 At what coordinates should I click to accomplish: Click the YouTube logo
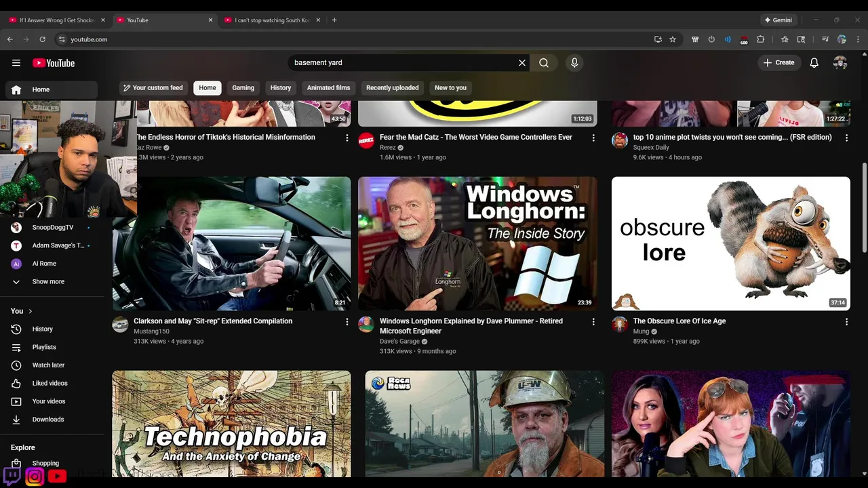[x=54, y=63]
